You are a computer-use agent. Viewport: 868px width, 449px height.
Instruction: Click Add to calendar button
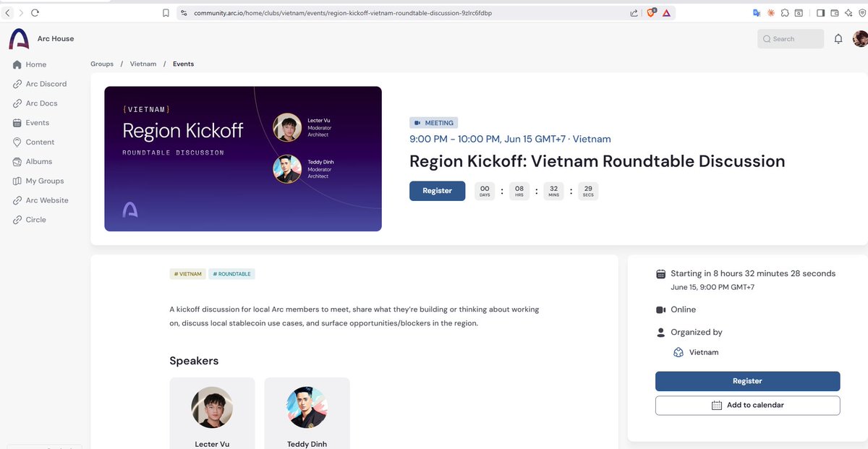(x=747, y=405)
